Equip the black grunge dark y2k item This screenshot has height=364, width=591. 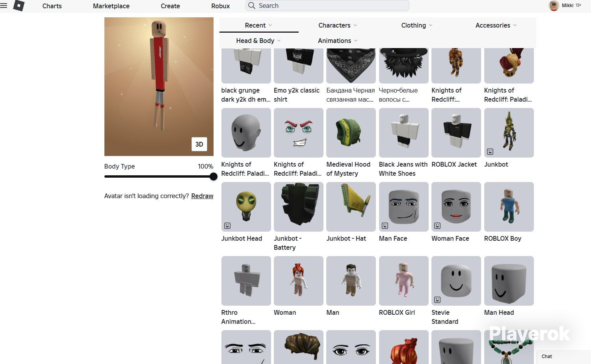point(246,66)
